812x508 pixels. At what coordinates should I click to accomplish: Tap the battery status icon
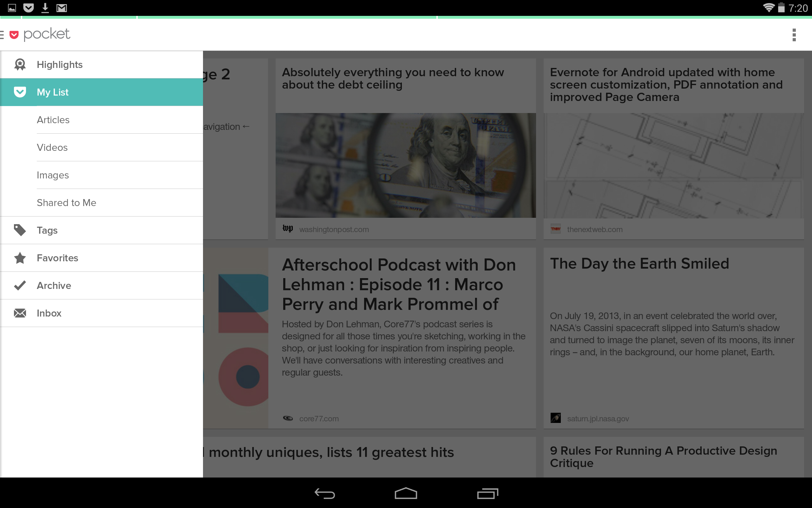(x=781, y=7)
